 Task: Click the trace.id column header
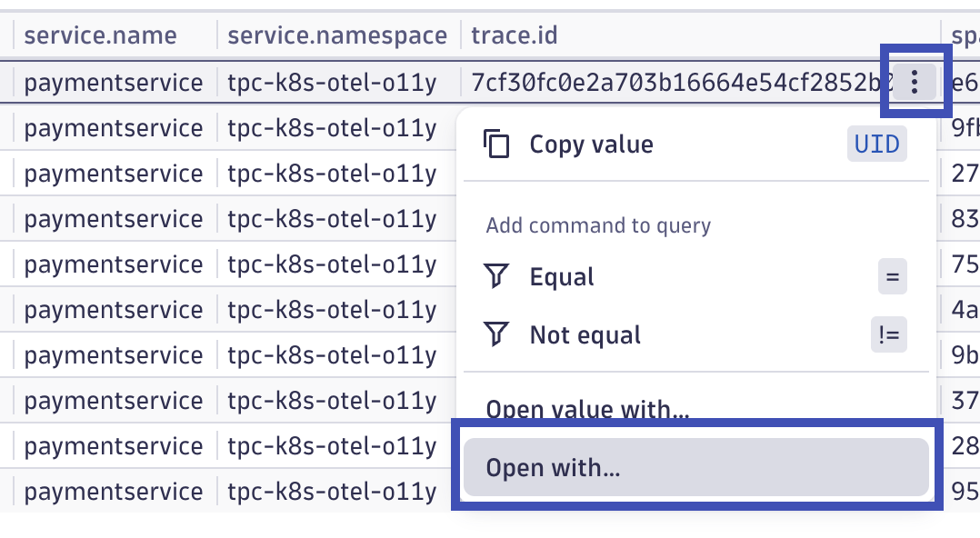514,35
